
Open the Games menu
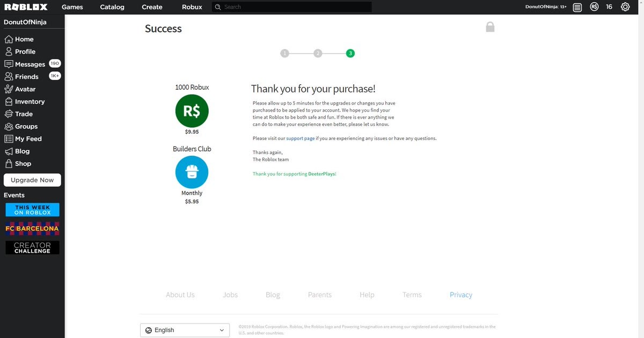(72, 7)
